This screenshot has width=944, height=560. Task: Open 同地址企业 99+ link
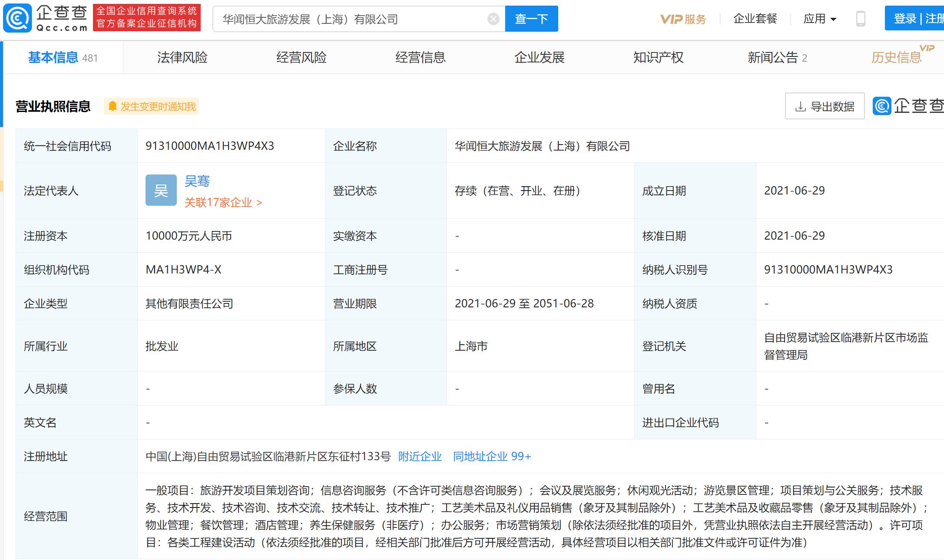(492, 456)
